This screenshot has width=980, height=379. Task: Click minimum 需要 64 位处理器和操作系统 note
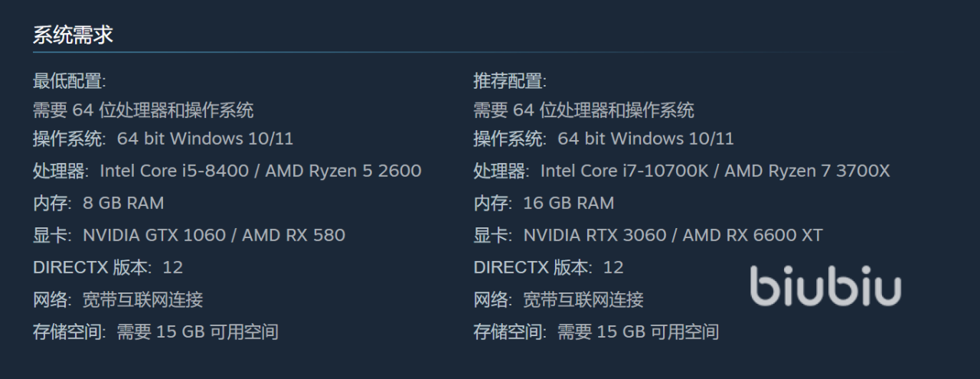point(143,110)
